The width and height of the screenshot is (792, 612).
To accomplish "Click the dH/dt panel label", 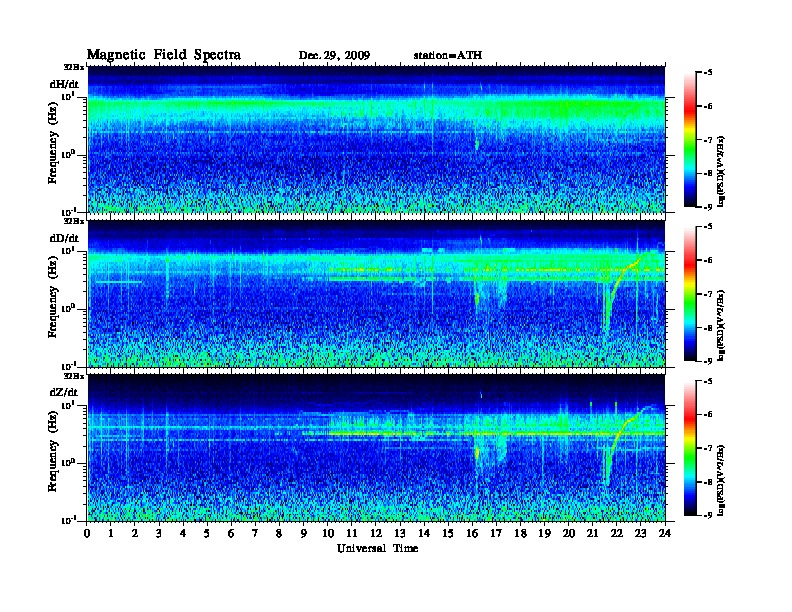I will tap(64, 84).
